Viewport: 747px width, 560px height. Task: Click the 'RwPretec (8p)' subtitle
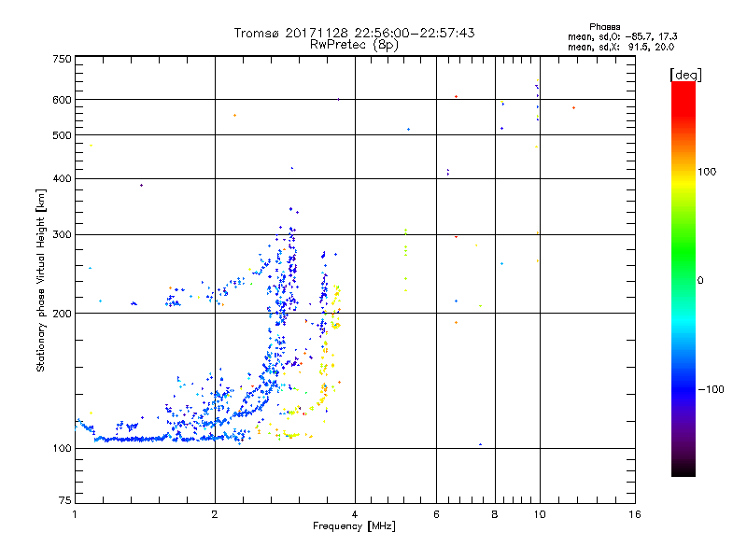[x=354, y=45]
